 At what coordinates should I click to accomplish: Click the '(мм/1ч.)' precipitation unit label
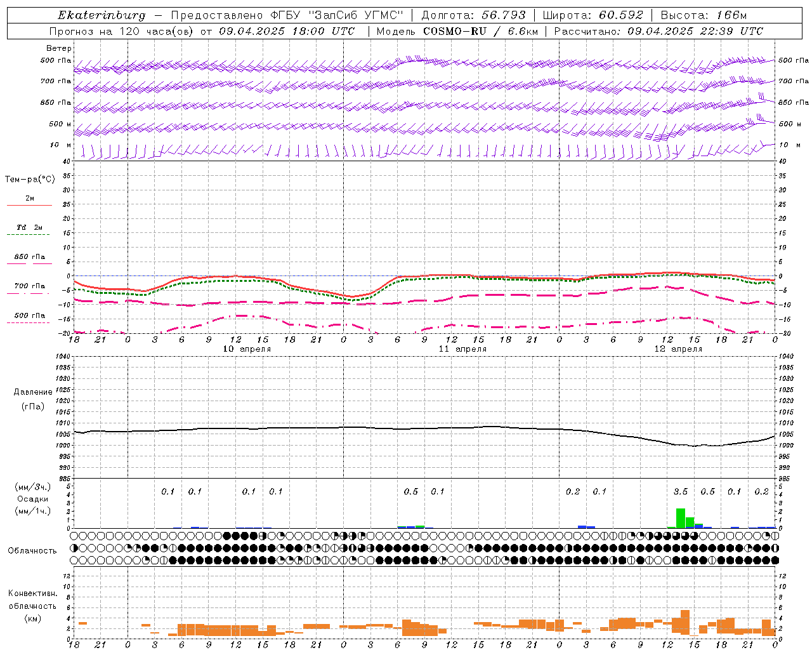coord(33,511)
